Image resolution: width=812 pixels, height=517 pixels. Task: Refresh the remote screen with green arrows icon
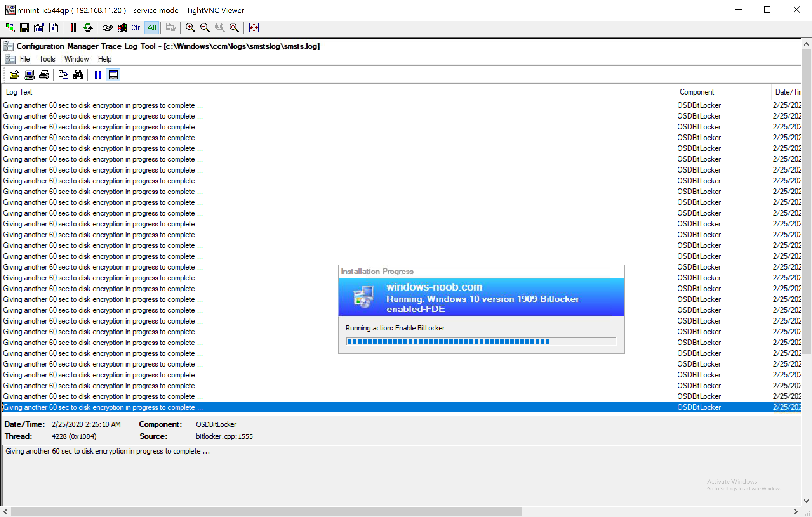[88, 28]
